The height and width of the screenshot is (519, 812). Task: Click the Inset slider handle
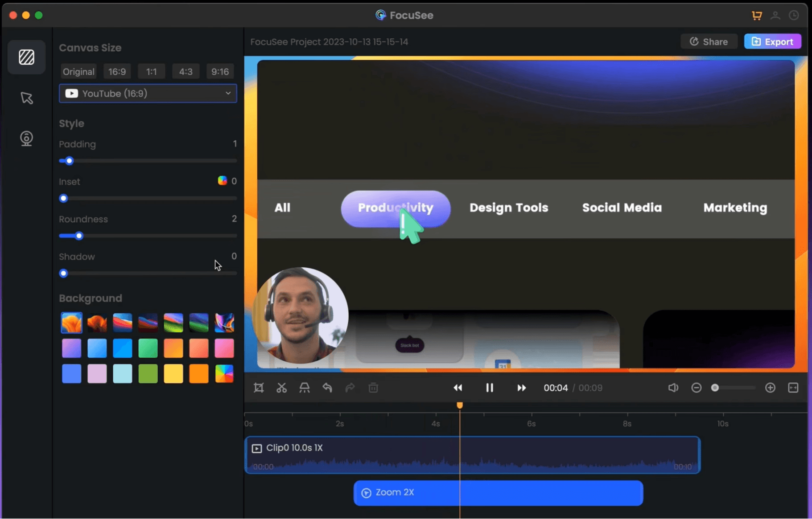63,198
